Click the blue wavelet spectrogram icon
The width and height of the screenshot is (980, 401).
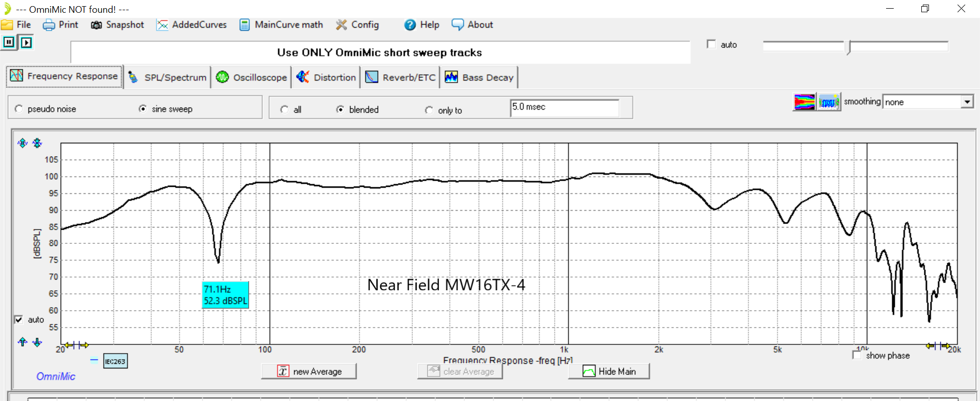coord(829,102)
